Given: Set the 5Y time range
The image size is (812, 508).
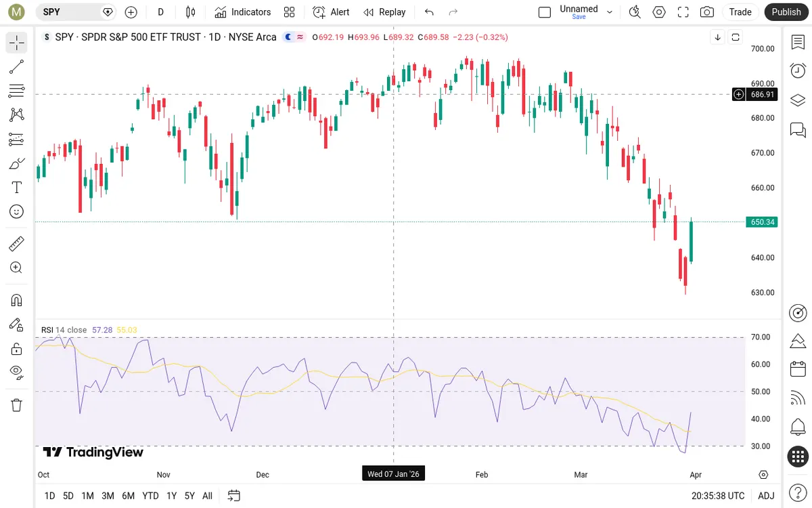Looking at the screenshot, I should click(189, 496).
